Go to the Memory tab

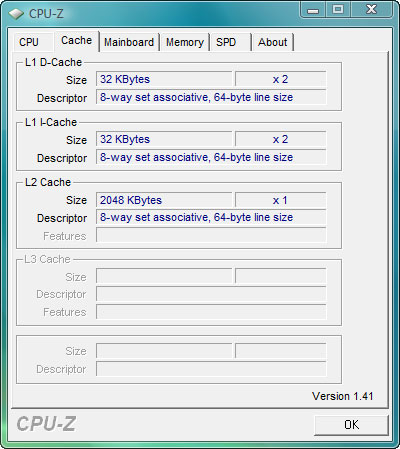[x=185, y=42]
